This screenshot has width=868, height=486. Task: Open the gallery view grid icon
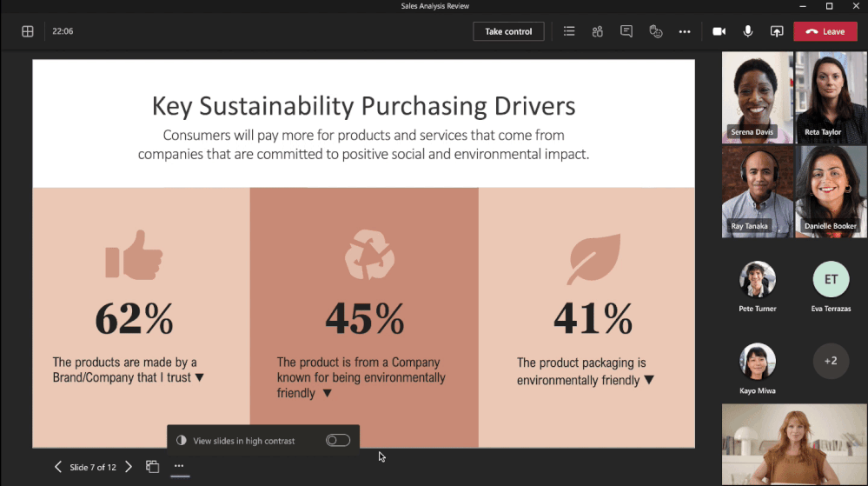point(28,31)
